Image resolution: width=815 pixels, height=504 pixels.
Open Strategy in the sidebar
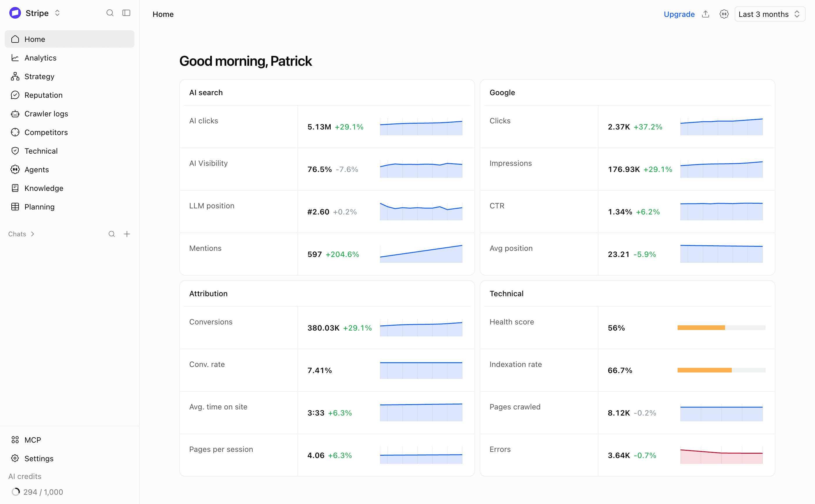[x=69, y=76]
